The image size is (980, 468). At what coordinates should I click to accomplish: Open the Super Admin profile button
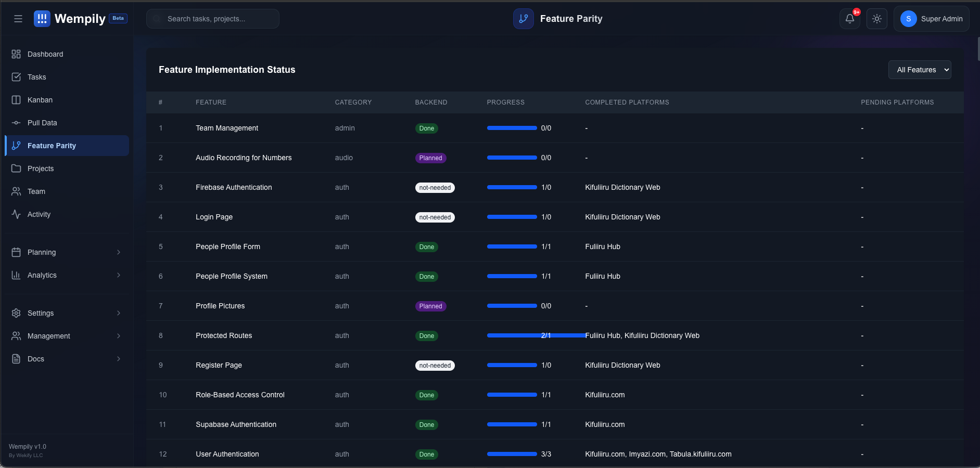(x=932, y=19)
